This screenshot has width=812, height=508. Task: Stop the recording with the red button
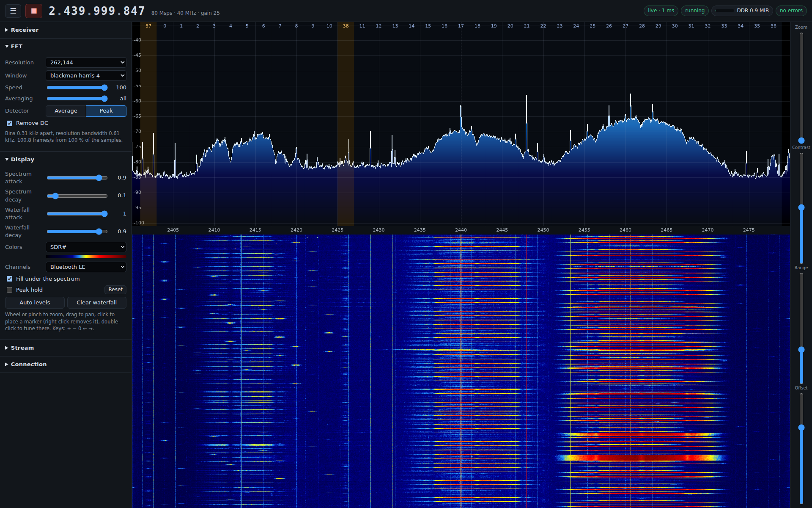click(34, 11)
